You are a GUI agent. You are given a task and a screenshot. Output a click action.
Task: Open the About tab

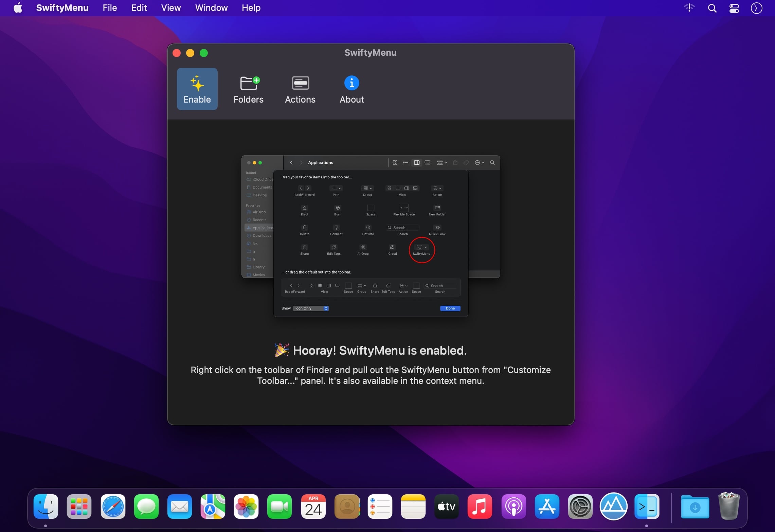coord(352,89)
